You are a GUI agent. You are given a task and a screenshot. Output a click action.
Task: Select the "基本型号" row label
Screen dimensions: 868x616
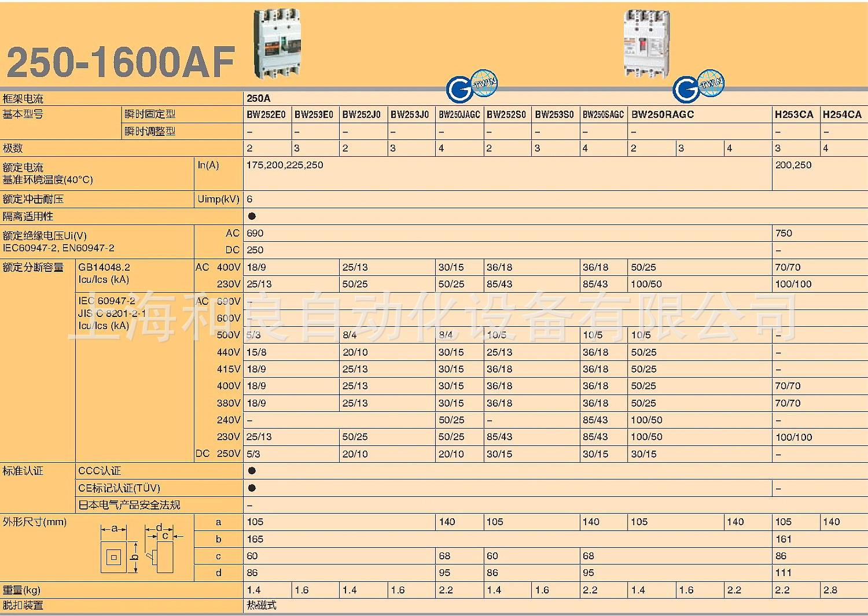23,114
